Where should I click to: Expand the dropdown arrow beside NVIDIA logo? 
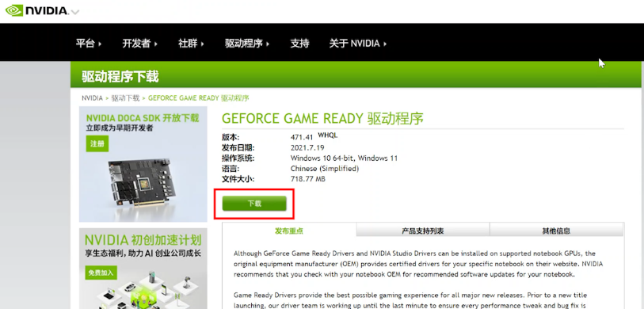[x=74, y=12]
